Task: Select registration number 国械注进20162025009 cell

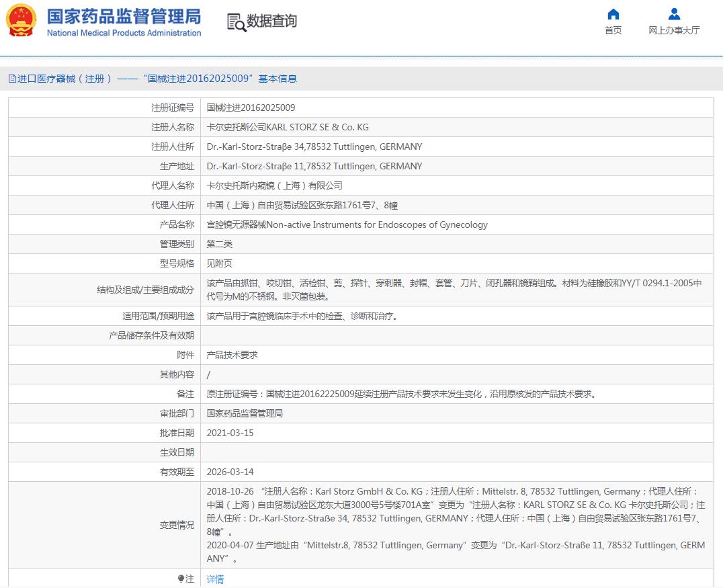Action: pyautogui.click(x=251, y=108)
